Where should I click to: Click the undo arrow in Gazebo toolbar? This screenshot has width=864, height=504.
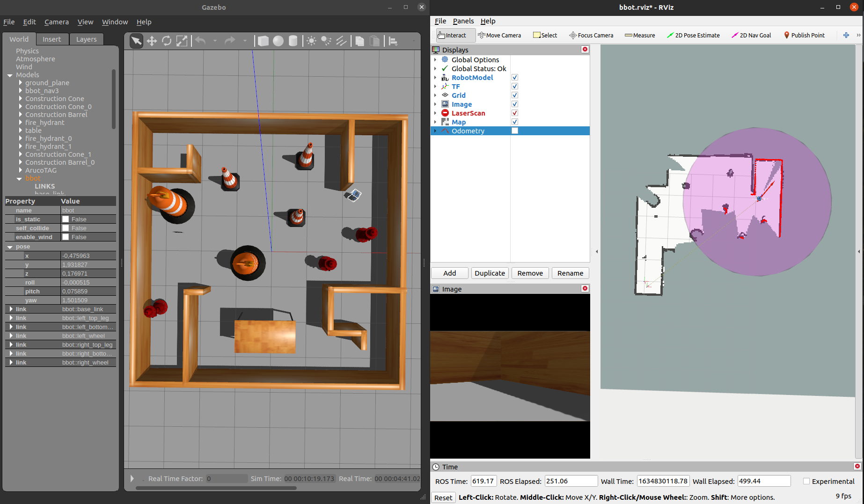(x=200, y=41)
